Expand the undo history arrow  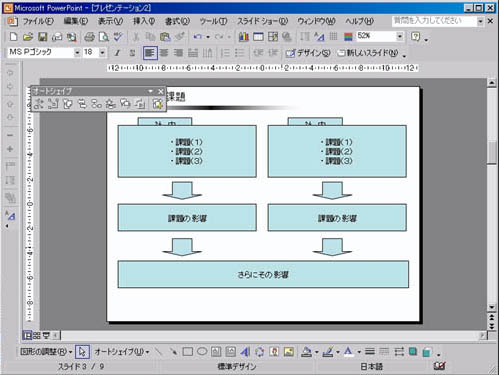(208, 37)
